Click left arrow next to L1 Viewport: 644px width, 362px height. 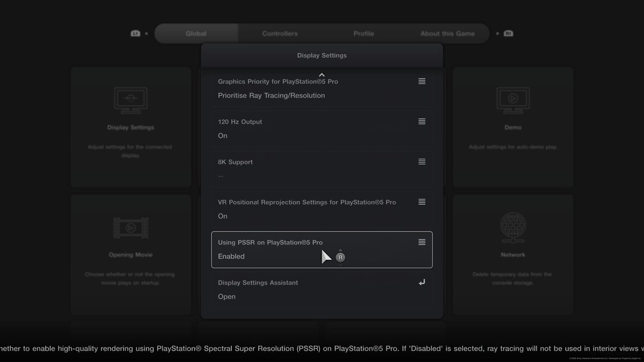(147, 33)
